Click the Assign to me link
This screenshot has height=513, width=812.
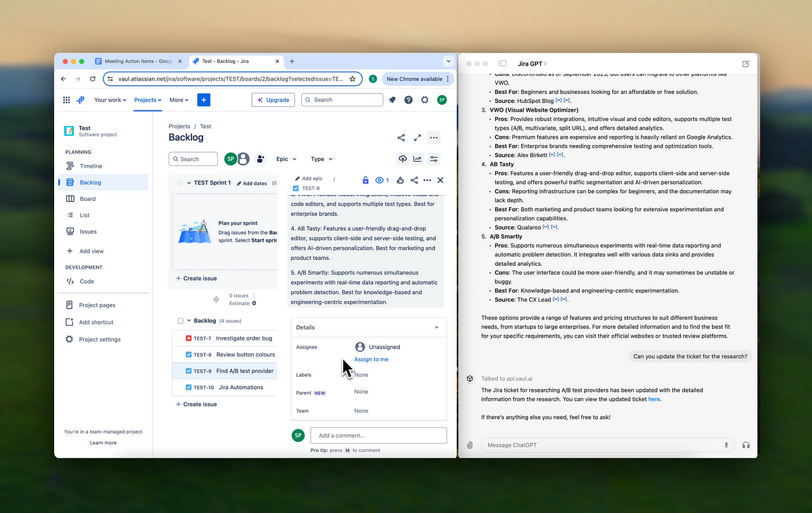point(371,359)
